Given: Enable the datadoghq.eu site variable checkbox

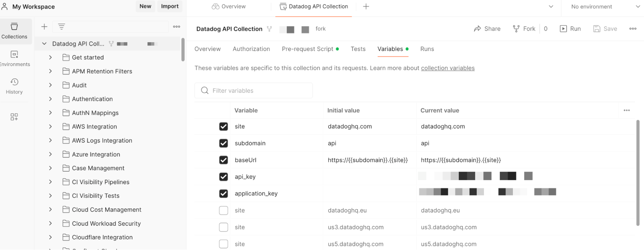Looking at the screenshot, I should click(x=223, y=210).
